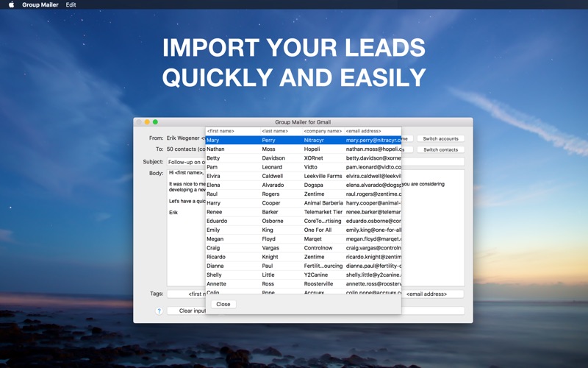Click company Y2Canine cell

pyautogui.click(x=316, y=275)
